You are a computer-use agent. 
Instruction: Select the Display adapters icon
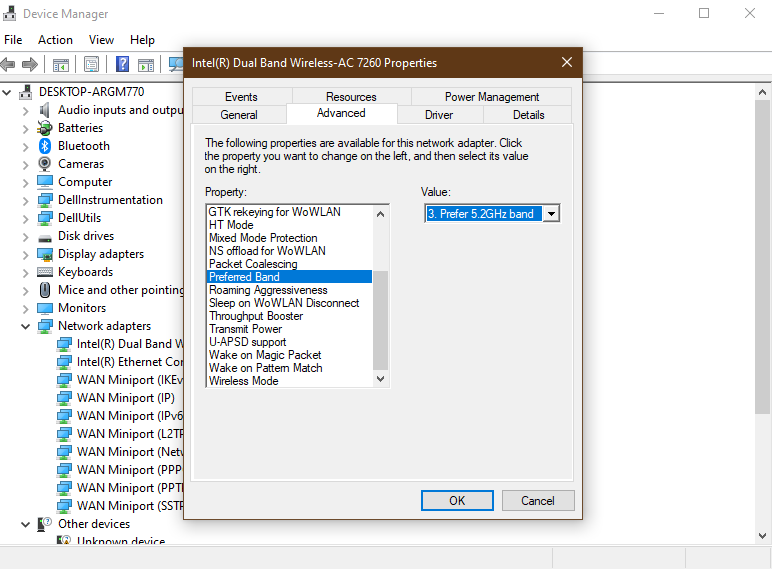click(45, 254)
